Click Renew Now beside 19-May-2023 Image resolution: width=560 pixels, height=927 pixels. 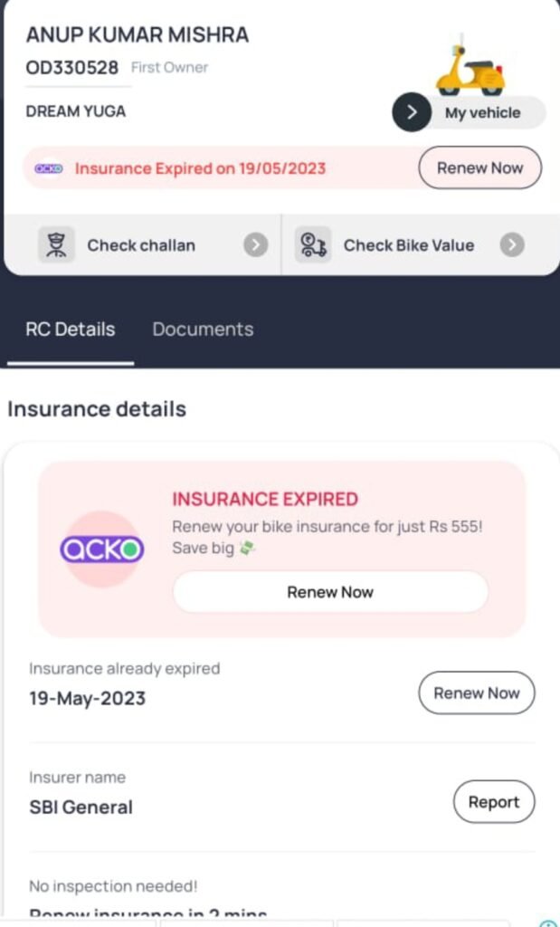477,693
